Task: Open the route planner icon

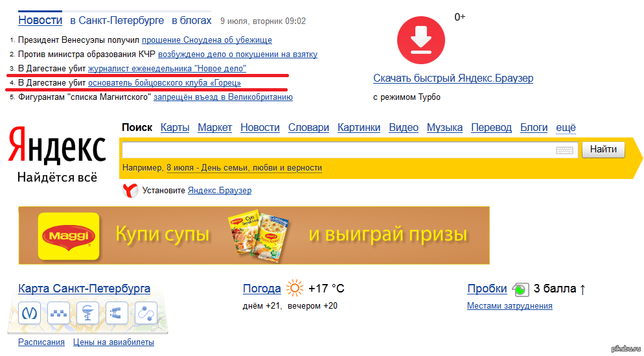Action: (146, 314)
